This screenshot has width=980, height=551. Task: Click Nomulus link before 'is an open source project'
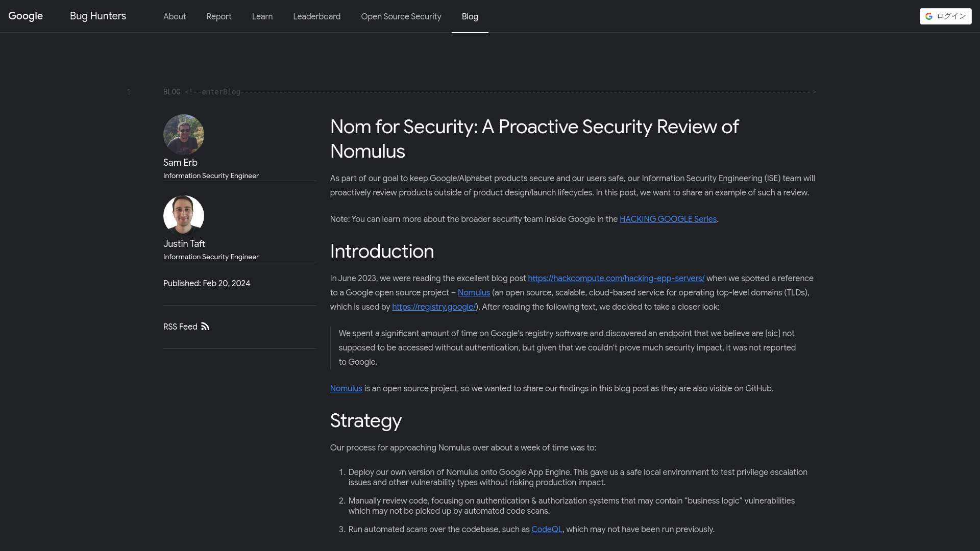pos(346,388)
